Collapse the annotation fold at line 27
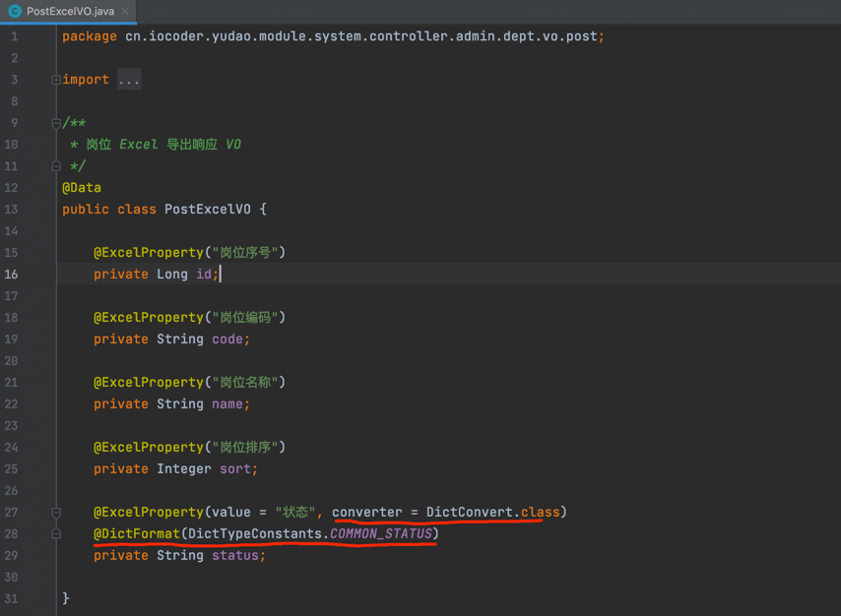This screenshot has height=616, width=841. (56, 513)
